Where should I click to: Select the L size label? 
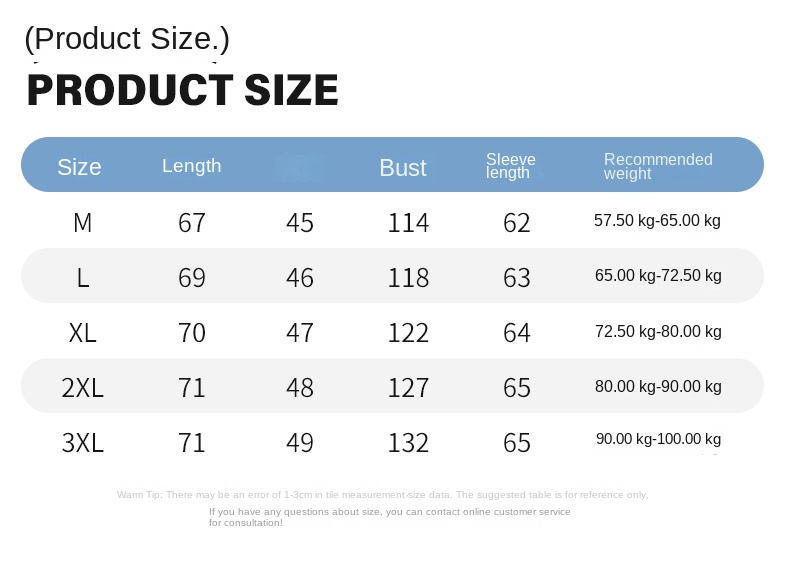pos(83,278)
